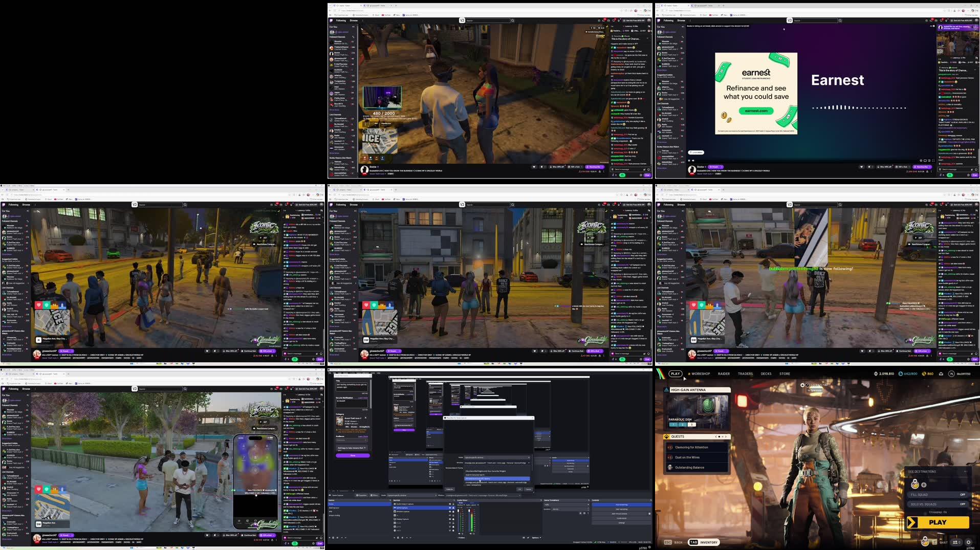Image resolution: width=980 pixels, height=550 pixels.
Task: Remove selected scene in OBS Scenes panel
Action: click(x=333, y=538)
